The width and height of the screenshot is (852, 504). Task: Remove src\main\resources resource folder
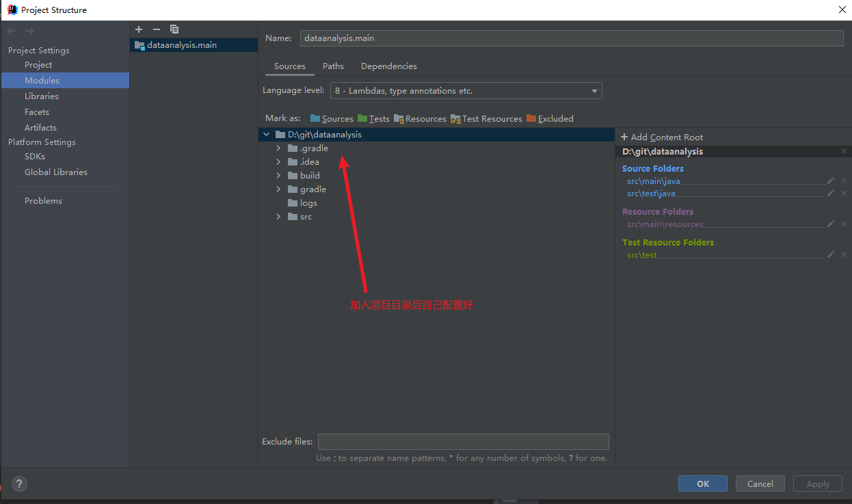844,224
